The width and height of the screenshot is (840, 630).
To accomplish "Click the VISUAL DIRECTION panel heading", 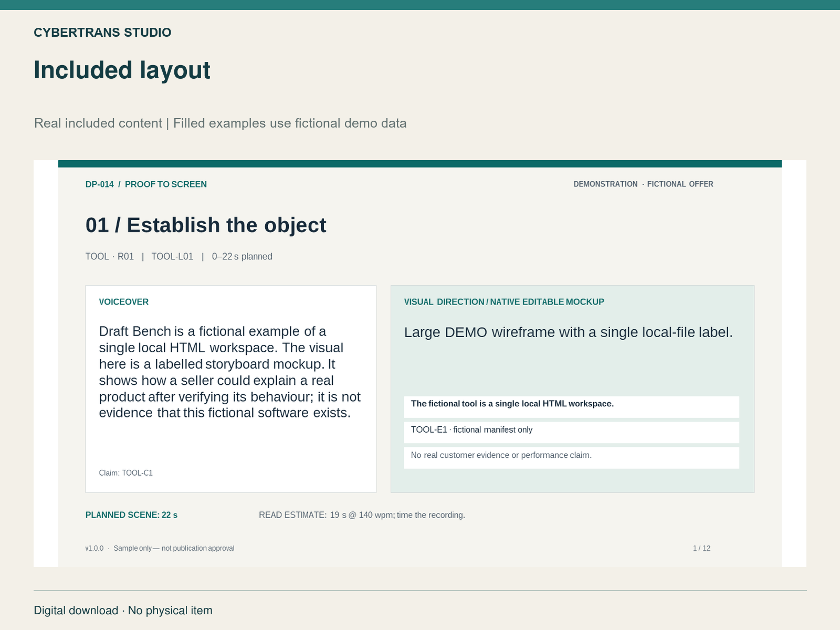I will click(x=504, y=302).
